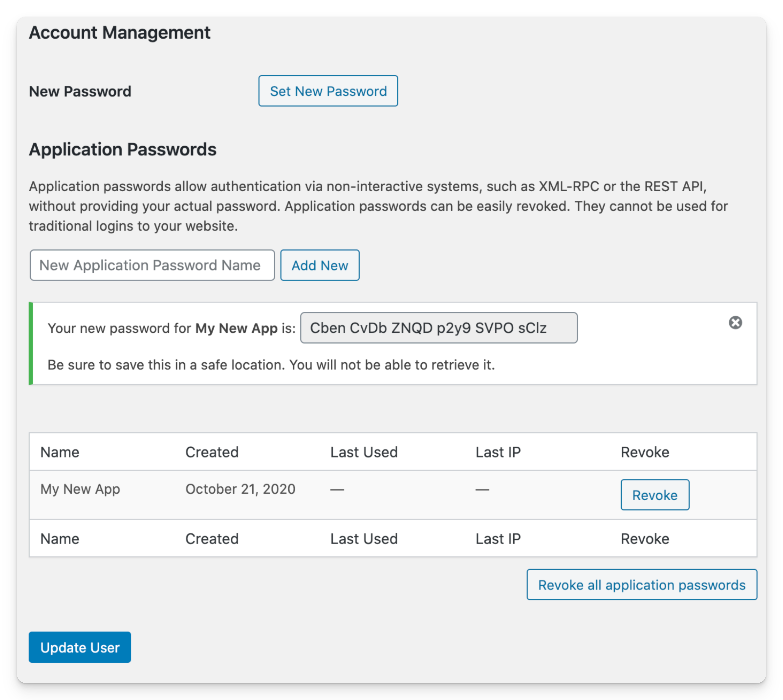Revoke the My New App password
This screenshot has width=783, height=700.
click(654, 495)
